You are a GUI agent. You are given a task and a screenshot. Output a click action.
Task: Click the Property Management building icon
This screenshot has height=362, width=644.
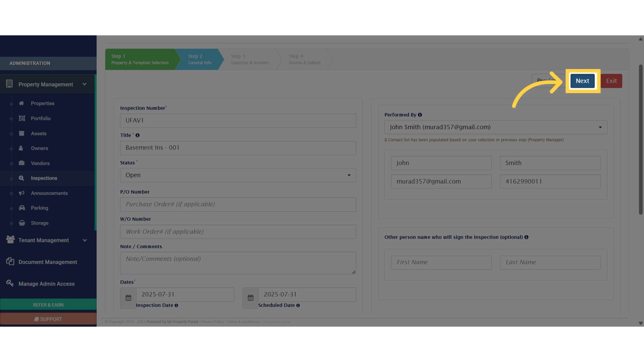9,84
